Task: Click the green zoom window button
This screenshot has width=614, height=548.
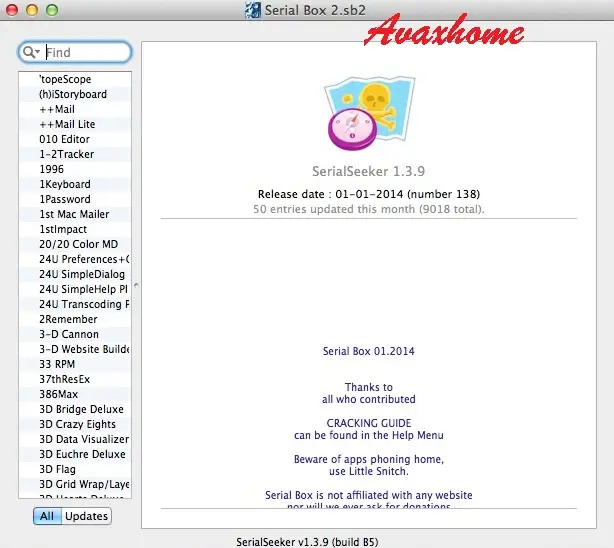Action: click(52, 10)
